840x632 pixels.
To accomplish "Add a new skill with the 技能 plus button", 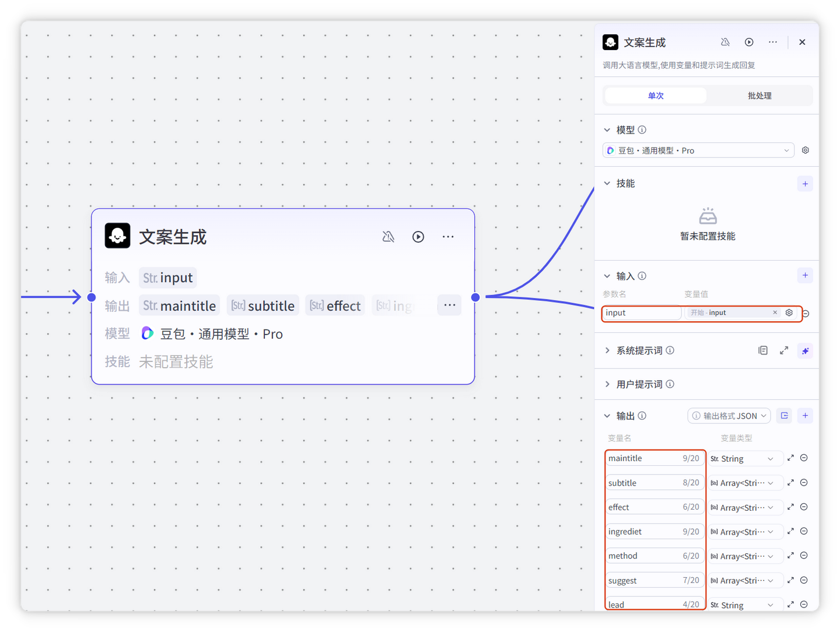I will tap(805, 184).
